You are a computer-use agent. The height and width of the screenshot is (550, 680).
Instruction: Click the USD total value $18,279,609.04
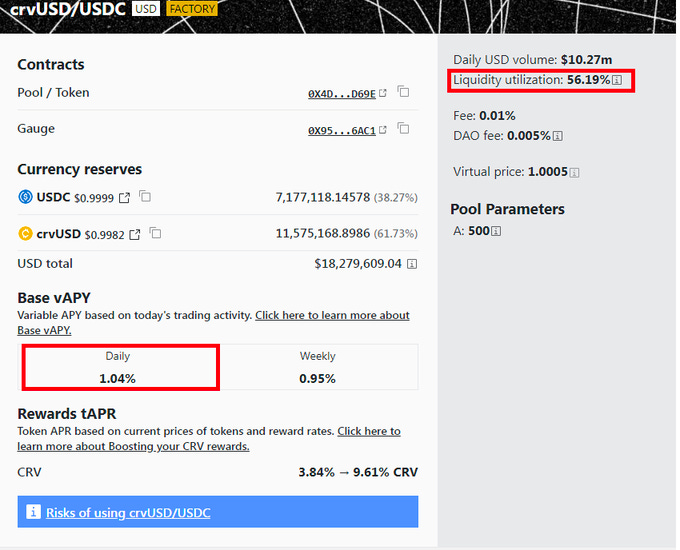(358, 264)
